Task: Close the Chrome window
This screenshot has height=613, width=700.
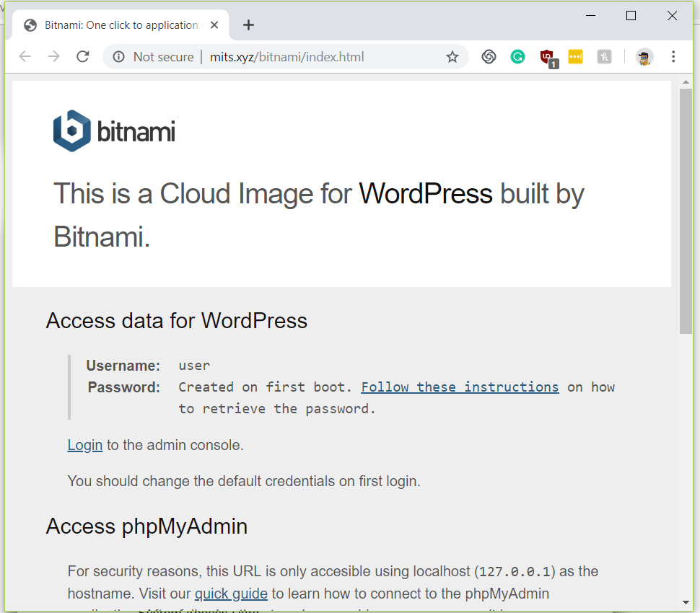Action: click(672, 16)
